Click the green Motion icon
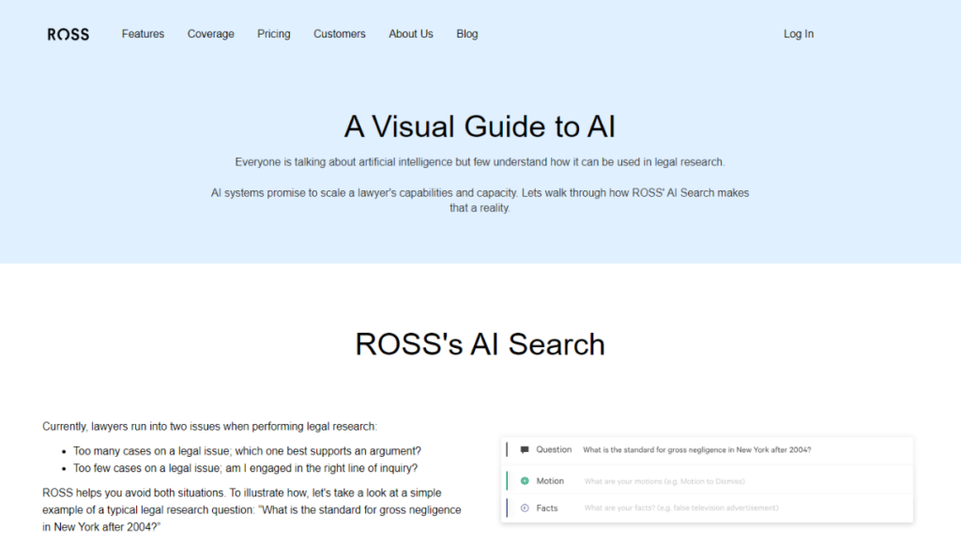The height and width of the screenshot is (560, 961). click(x=525, y=481)
